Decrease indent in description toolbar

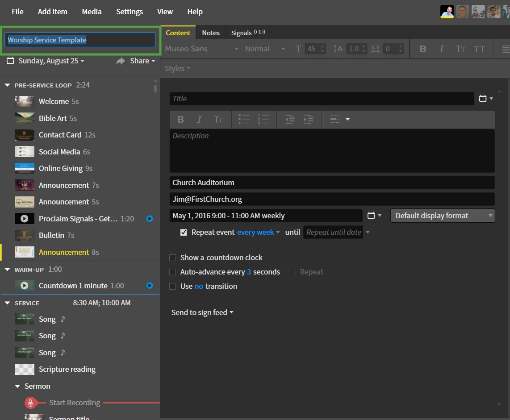[290, 119]
